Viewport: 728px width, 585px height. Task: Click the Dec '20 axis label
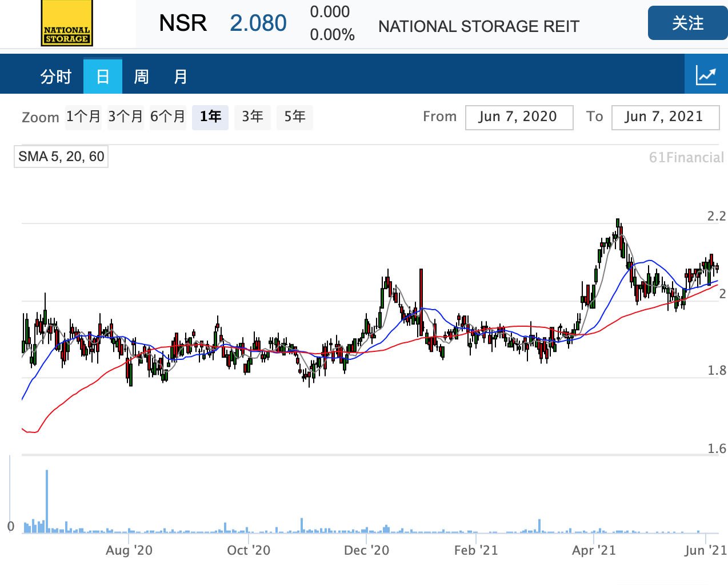pyautogui.click(x=366, y=550)
